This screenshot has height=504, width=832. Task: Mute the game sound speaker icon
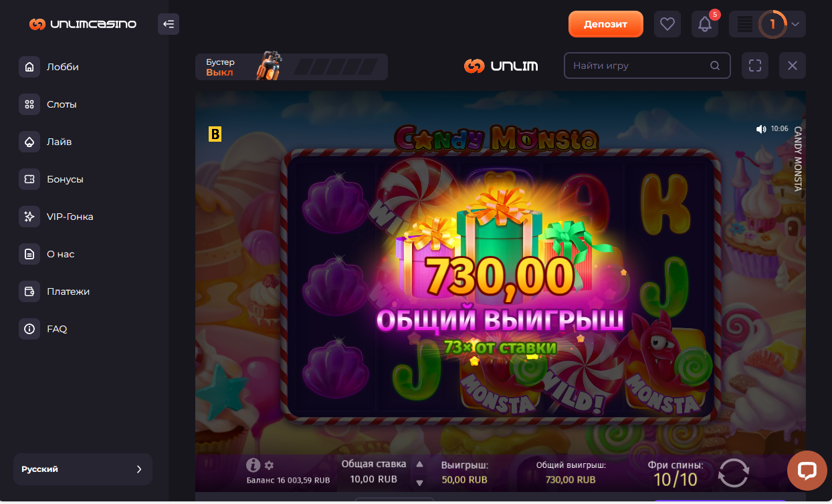(760, 129)
